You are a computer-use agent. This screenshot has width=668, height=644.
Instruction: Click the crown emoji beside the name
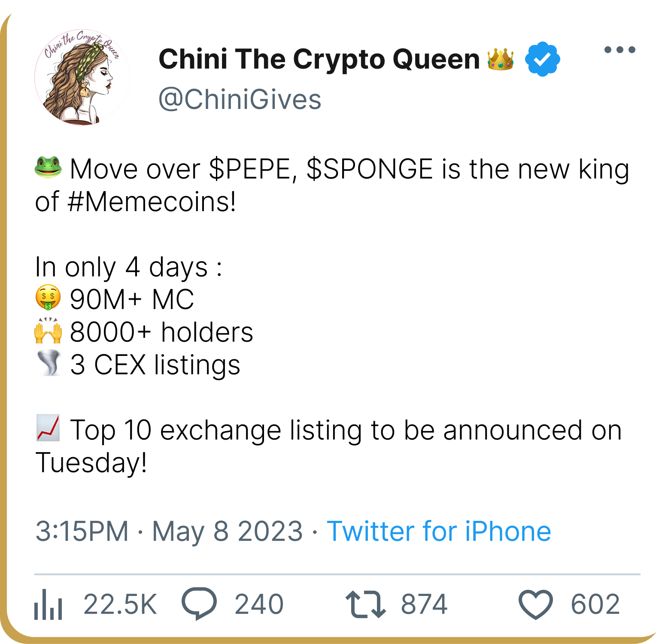pos(501,59)
